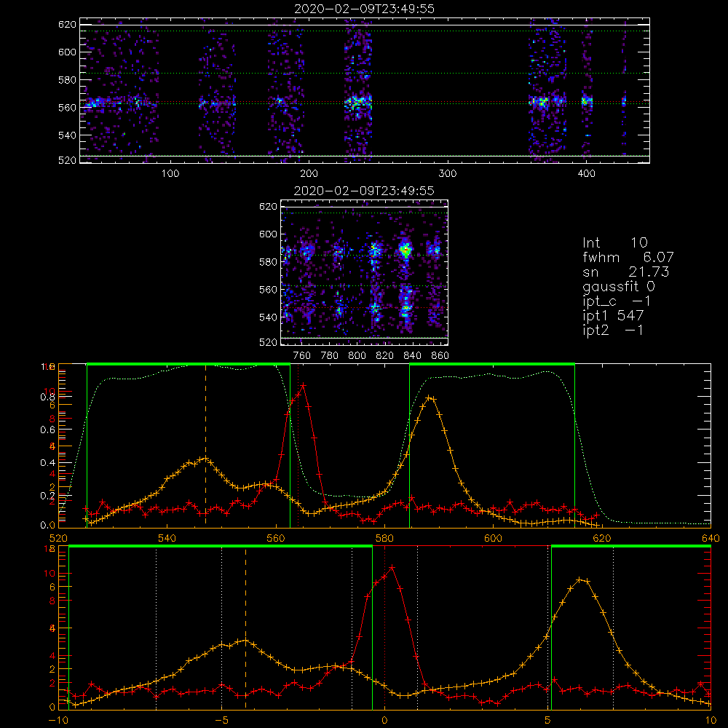Click the orange dashed vertical line in the upper profile plot
The width and height of the screenshot is (728, 728).
point(206,446)
